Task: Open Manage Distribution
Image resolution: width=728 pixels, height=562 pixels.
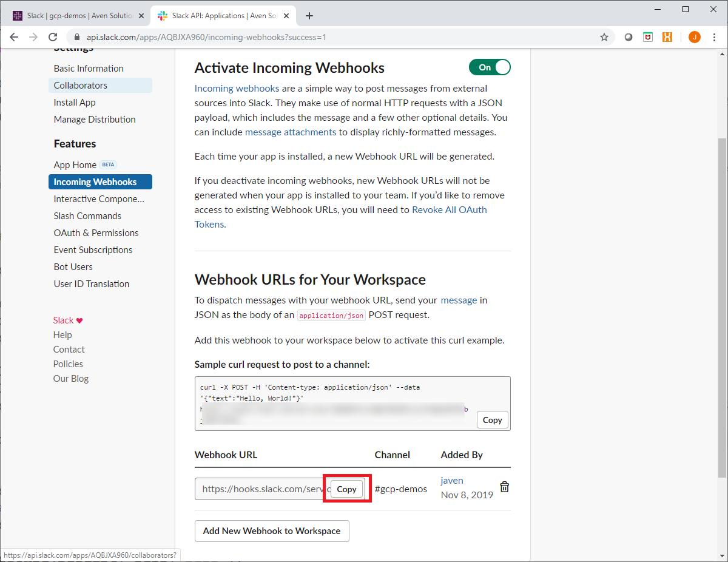Action: [x=95, y=120]
